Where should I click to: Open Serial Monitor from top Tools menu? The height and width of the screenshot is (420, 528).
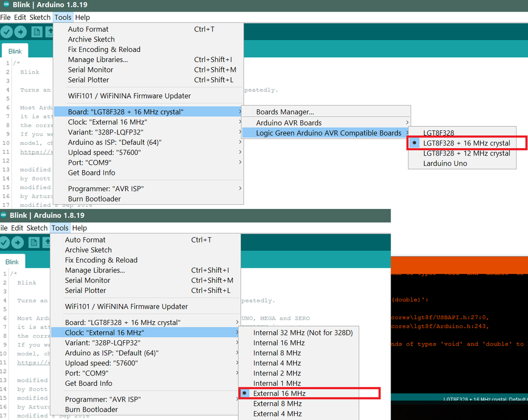[x=149, y=70]
